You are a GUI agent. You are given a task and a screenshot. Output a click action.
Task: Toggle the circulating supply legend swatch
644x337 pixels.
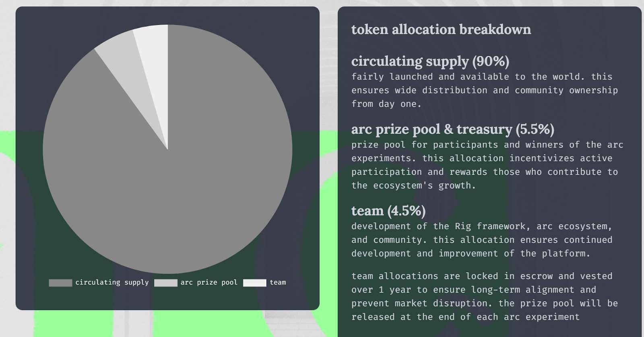coord(60,283)
